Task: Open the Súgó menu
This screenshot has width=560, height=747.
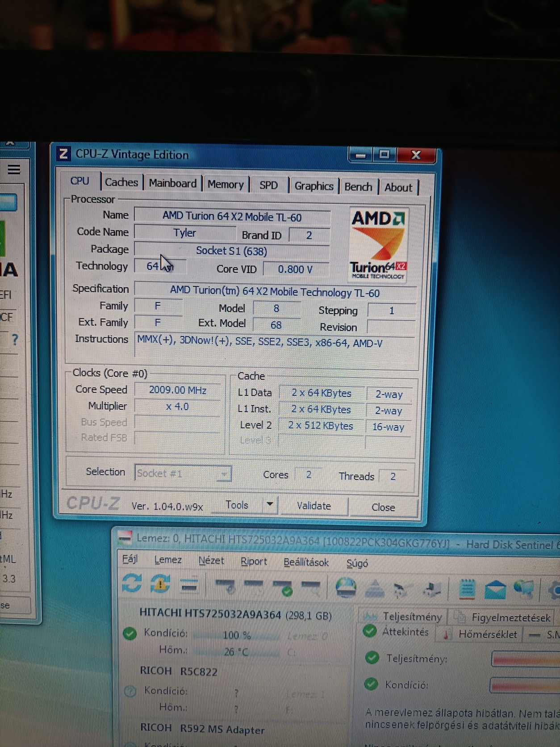Action: click(357, 563)
